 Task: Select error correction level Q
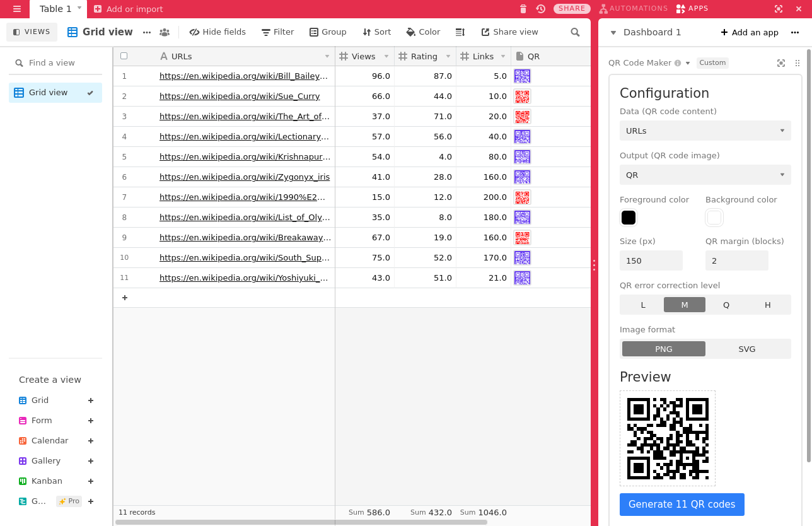[726, 305]
